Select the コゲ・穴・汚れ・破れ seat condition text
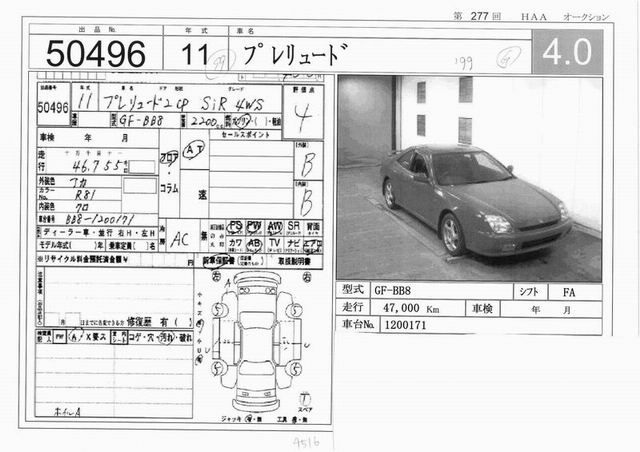Screen dimensions: 640x452 pos(160,338)
